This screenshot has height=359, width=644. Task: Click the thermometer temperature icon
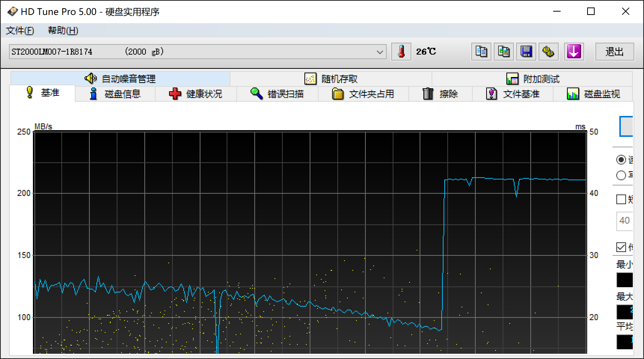401,52
